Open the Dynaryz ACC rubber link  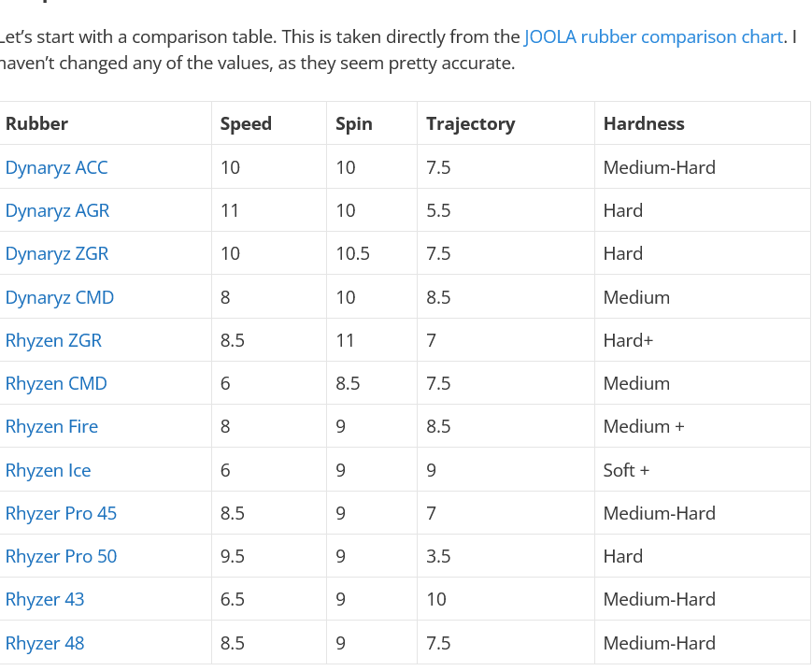tap(56, 167)
